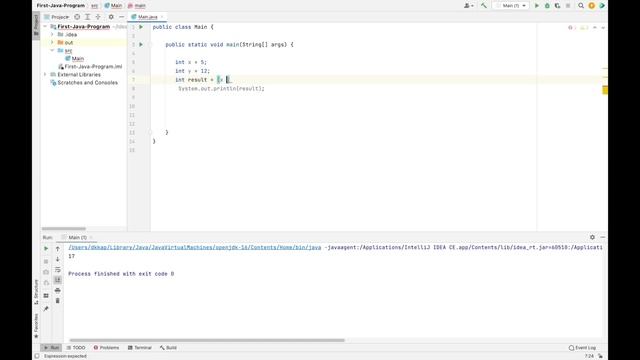Run Main with the toolbar play icon

[x=537, y=6]
